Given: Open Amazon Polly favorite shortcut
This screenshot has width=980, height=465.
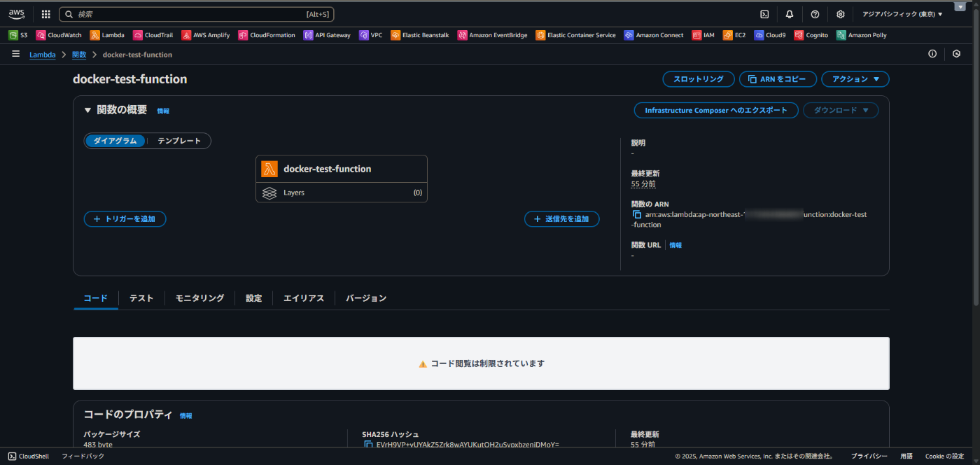Looking at the screenshot, I should point(861,35).
